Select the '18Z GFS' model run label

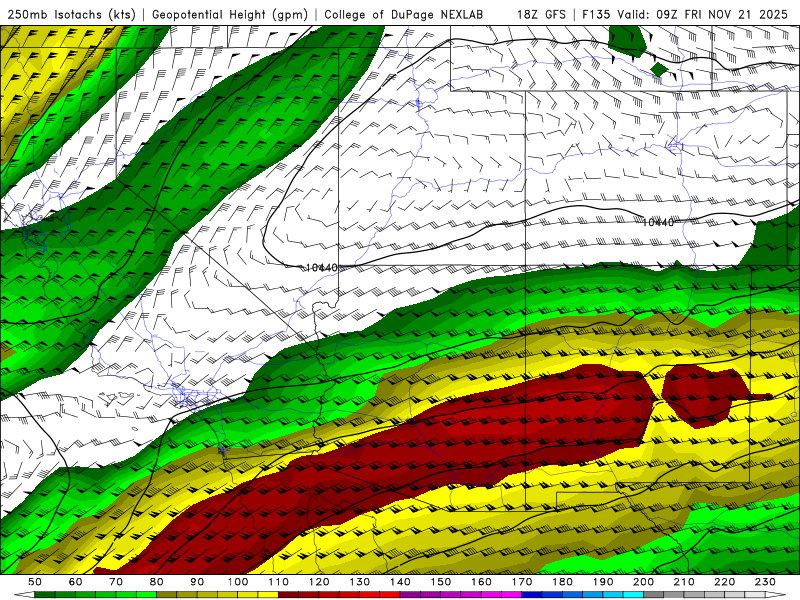[541, 14]
